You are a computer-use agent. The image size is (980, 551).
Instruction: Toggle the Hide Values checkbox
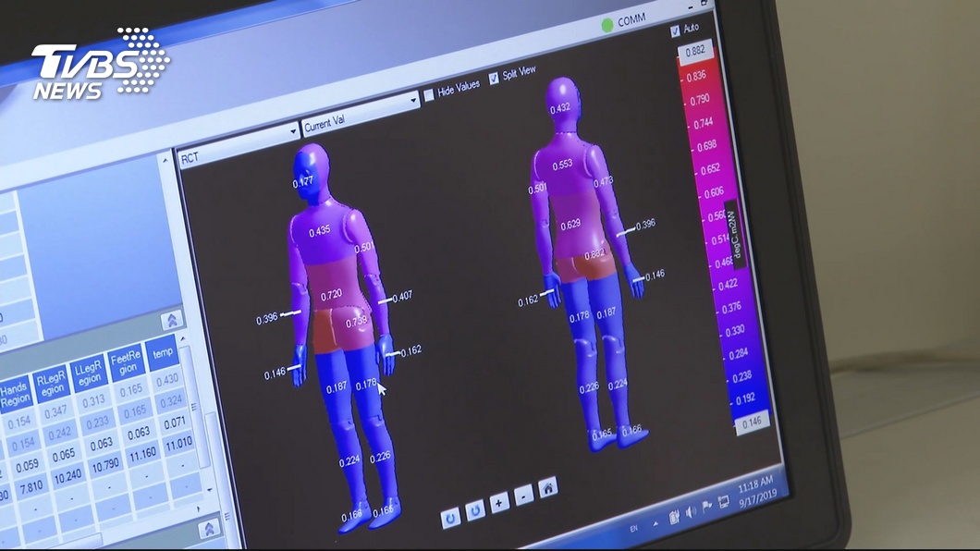pos(429,95)
